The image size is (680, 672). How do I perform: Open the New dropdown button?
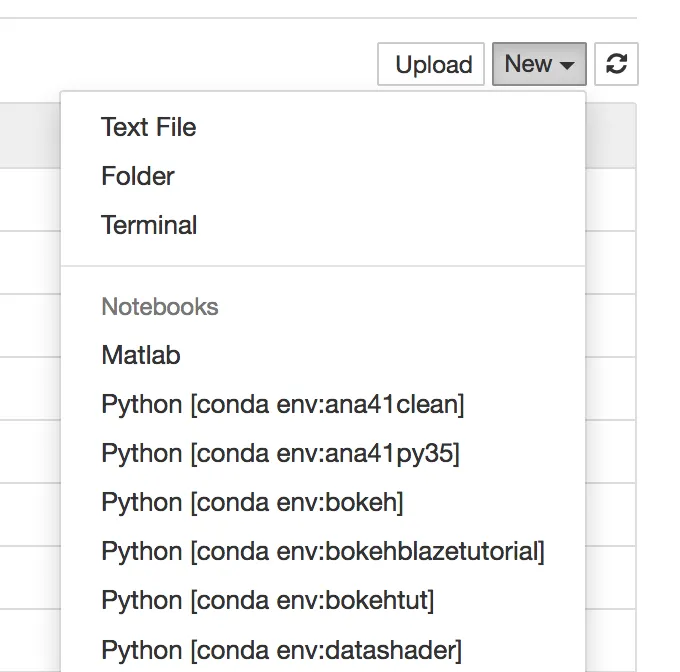pos(537,65)
